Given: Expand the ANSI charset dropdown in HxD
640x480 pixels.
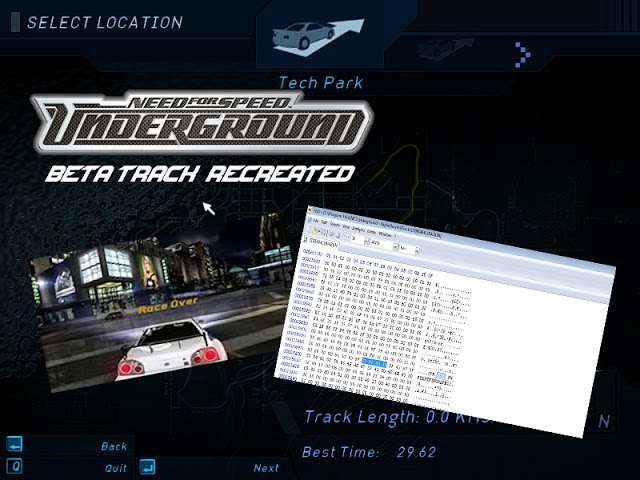Looking at the screenshot, I should click(x=395, y=247).
